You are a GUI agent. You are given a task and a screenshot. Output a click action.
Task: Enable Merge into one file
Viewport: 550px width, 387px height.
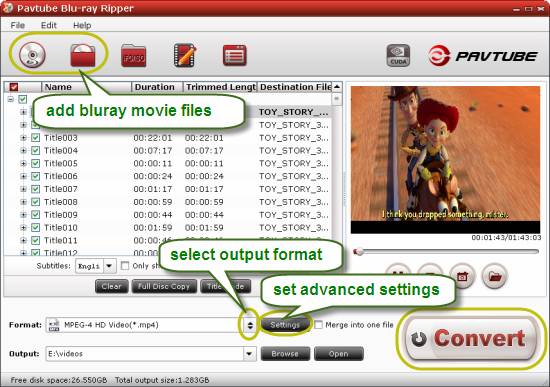(318, 325)
